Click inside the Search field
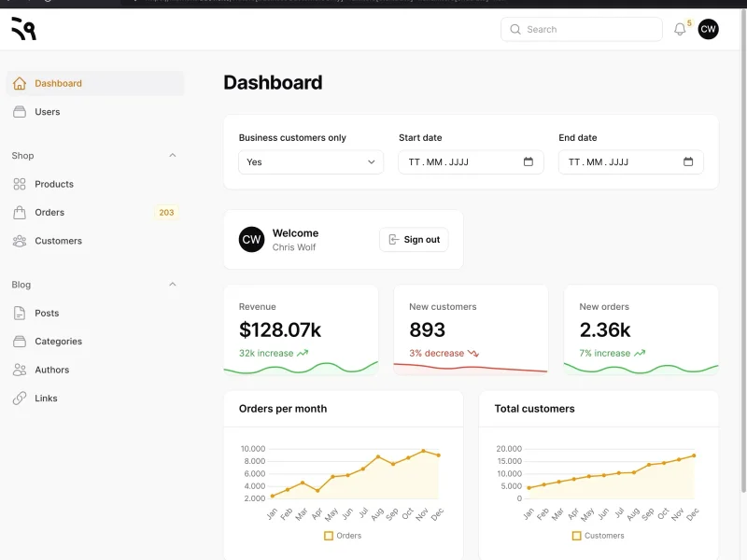The image size is (747, 560). (x=581, y=29)
